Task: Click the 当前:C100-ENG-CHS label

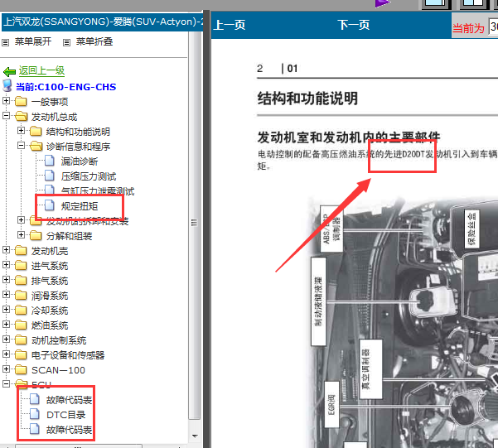Action: 66,87
